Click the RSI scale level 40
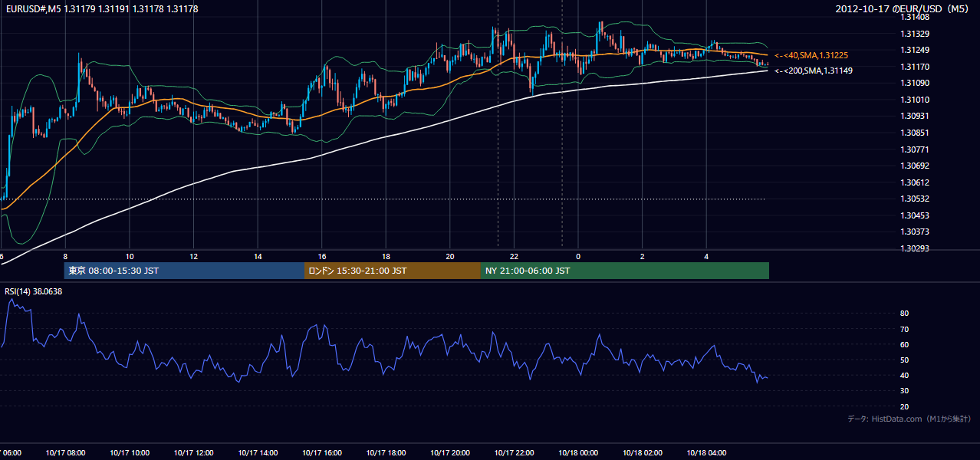This screenshot has height=460, width=980. [905, 375]
